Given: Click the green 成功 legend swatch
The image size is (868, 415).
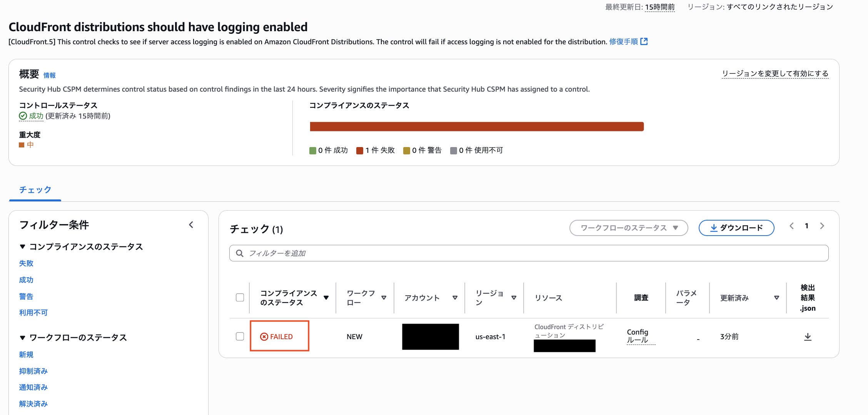Looking at the screenshot, I should (x=313, y=151).
